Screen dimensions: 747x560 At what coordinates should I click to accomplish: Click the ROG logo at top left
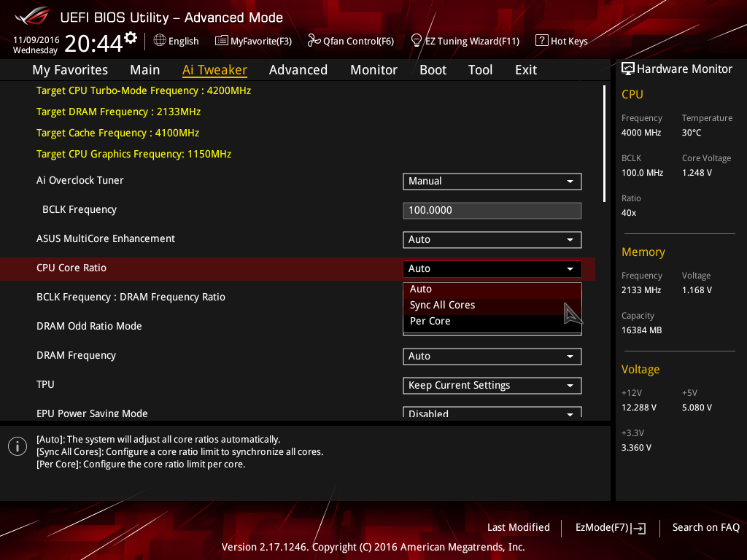click(x=31, y=17)
